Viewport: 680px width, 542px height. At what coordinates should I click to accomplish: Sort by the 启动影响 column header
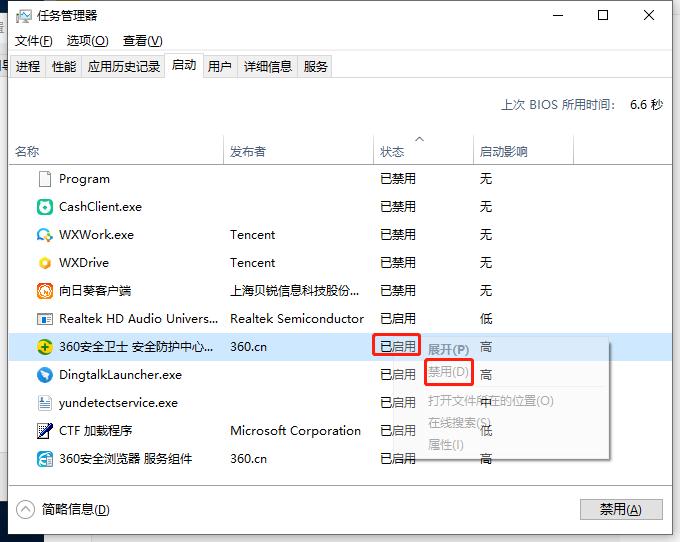pyautogui.click(x=523, y=151)
